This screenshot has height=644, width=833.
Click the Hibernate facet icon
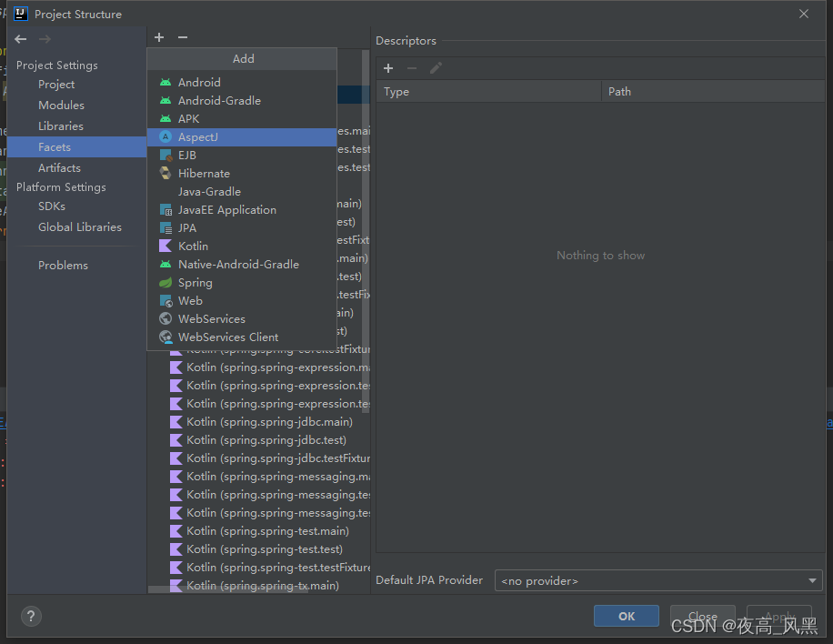[x=166, y=173]
